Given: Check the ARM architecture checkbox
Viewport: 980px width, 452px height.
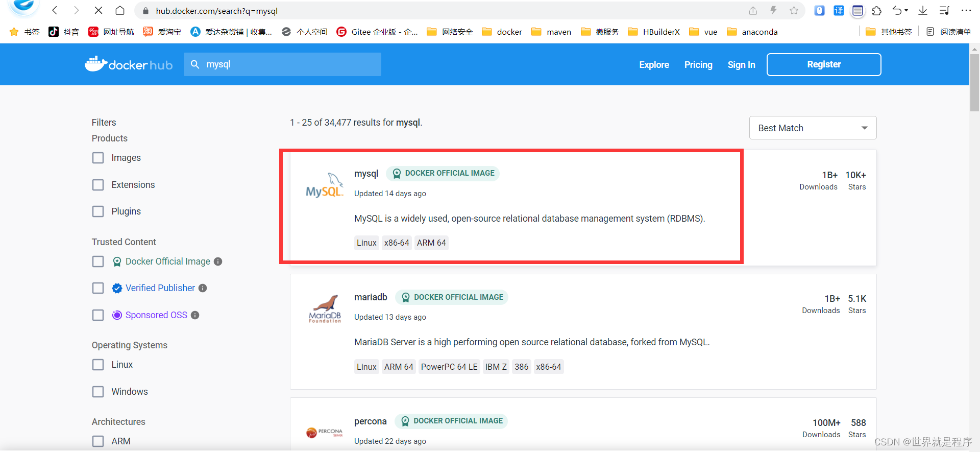Looking at the screenshot, I should pyautogui.click(x=98, y=441).
